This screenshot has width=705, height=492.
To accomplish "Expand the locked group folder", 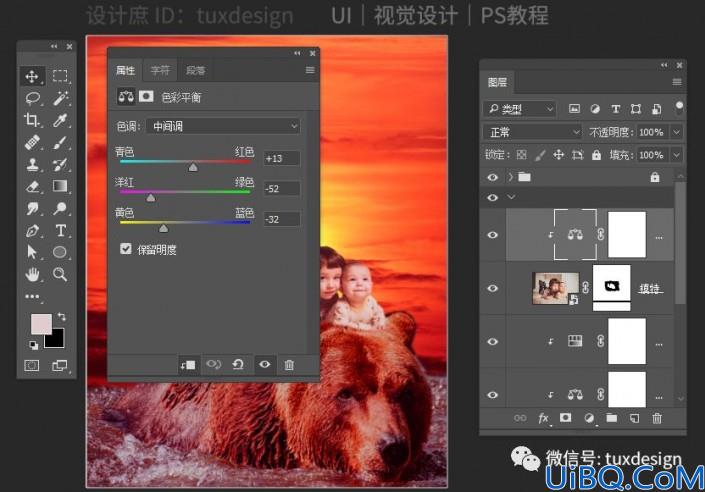I will point(510,177).
